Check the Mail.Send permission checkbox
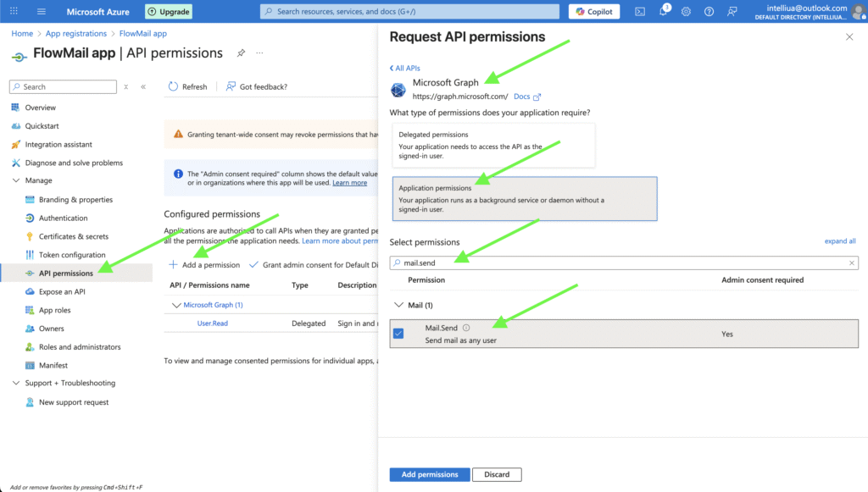Screen dimensions: 868x492 point(398,334)
